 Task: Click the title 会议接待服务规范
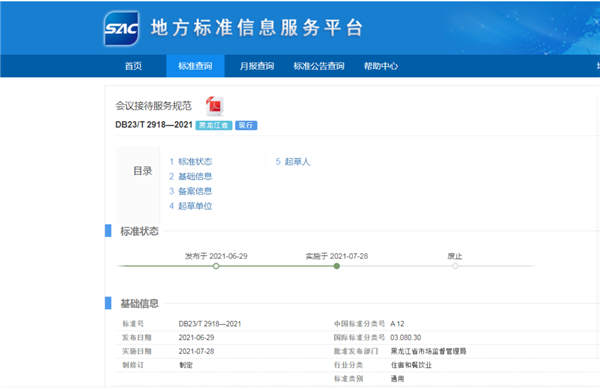coord(153,106)
